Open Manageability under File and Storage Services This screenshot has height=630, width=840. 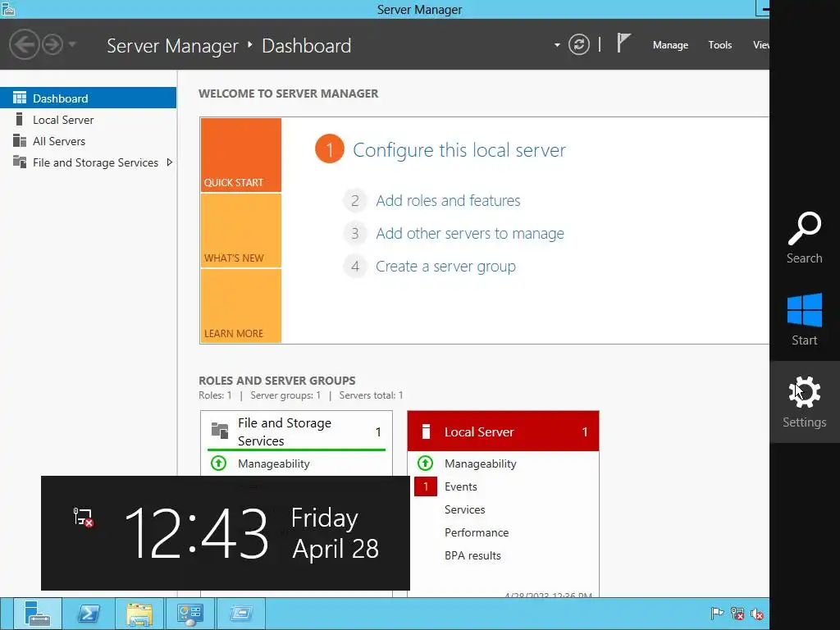(274, 463)
